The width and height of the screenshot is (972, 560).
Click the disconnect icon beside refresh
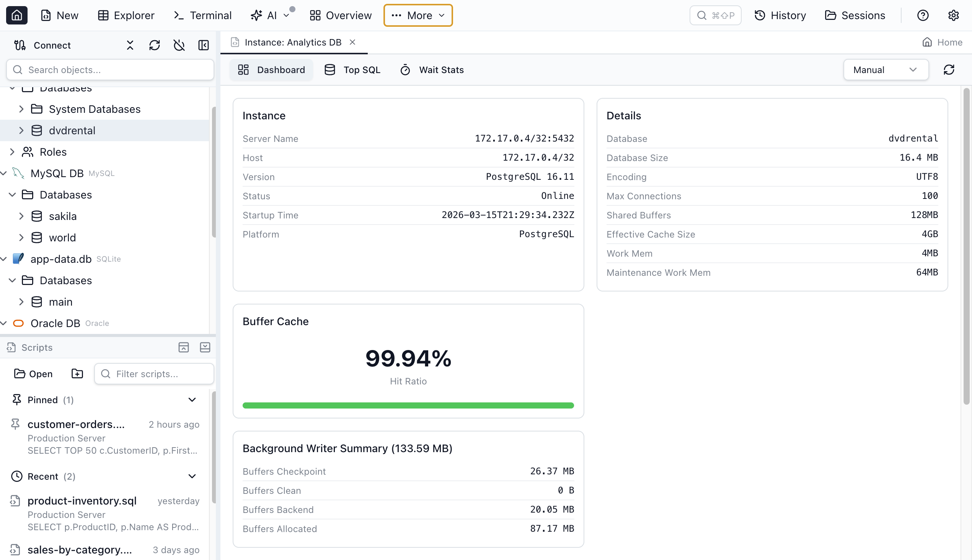click(179, 46)
